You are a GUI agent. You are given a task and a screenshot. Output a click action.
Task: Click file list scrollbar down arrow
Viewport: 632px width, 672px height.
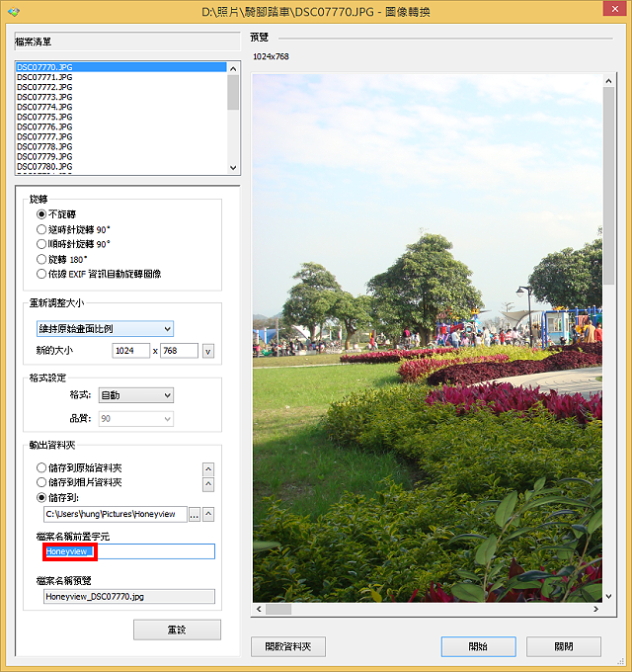[233, 168]
